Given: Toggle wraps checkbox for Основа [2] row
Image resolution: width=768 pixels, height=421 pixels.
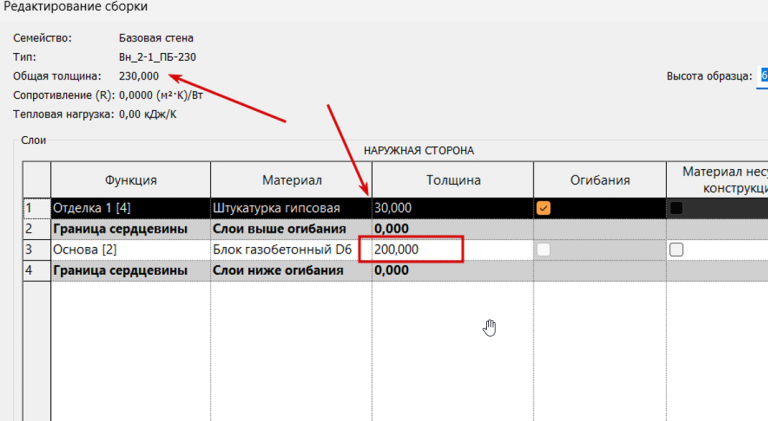Looking at the screenshot, I should (x=543, y=250).
